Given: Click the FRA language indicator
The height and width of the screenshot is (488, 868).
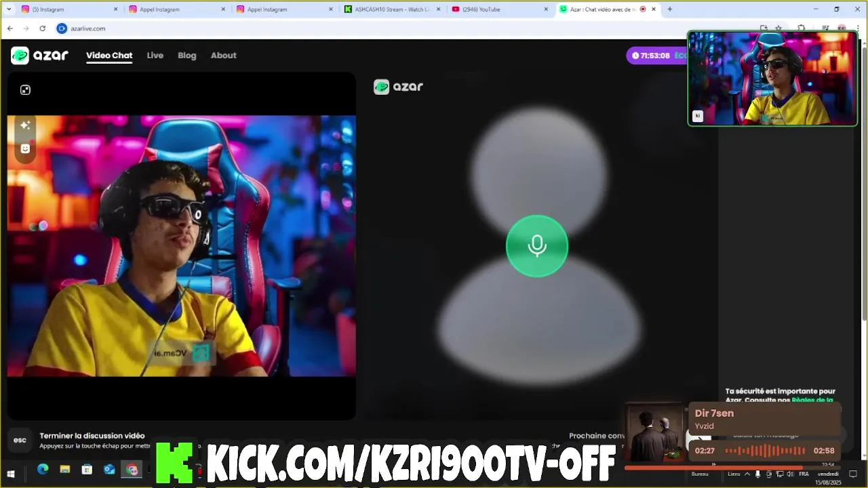Looking at the screenshot, I should coord(804,474).
